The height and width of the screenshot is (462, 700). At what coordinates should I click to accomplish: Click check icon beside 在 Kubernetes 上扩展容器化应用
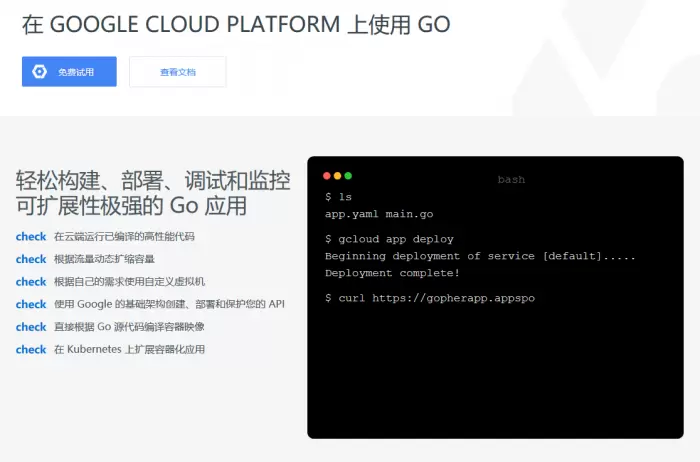point(31,350)
